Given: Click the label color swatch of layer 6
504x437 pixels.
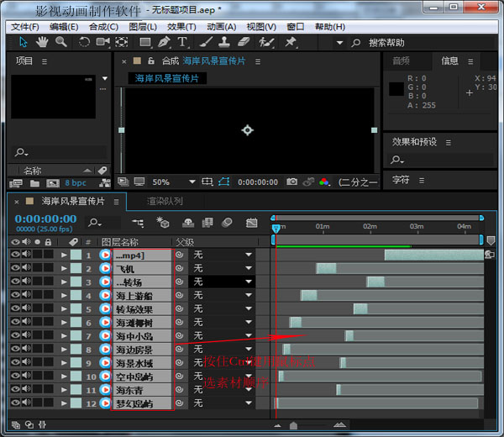Looking at the screenshot, I should point(76,322).
